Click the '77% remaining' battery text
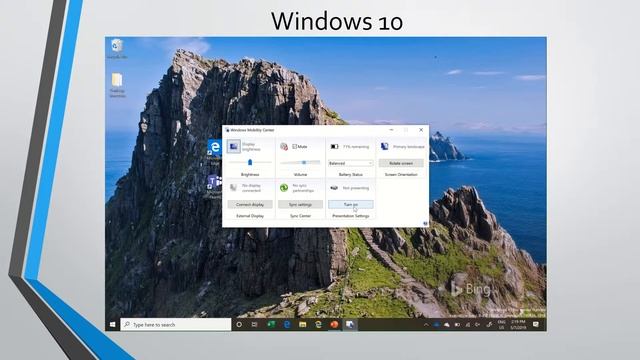This screenshot has width=640, height=360. coord(356,147)
